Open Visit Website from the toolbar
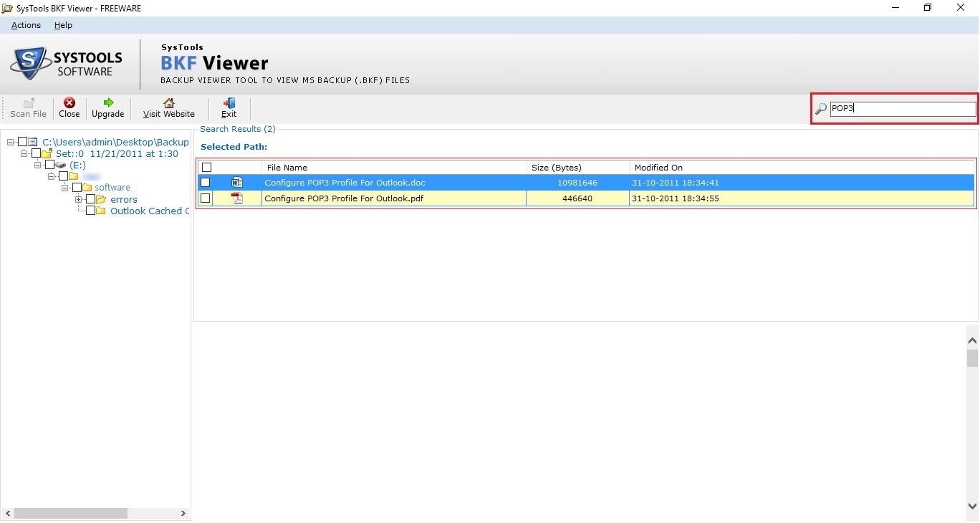The image size is (980, 523). click(x=168, y=107)
